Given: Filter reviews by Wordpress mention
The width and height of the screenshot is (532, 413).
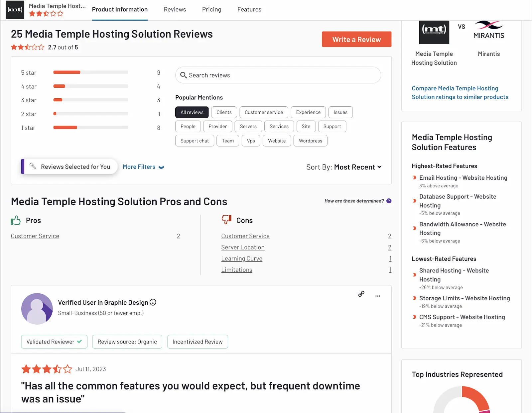Looking at the screenshot, I should point(310,141).
